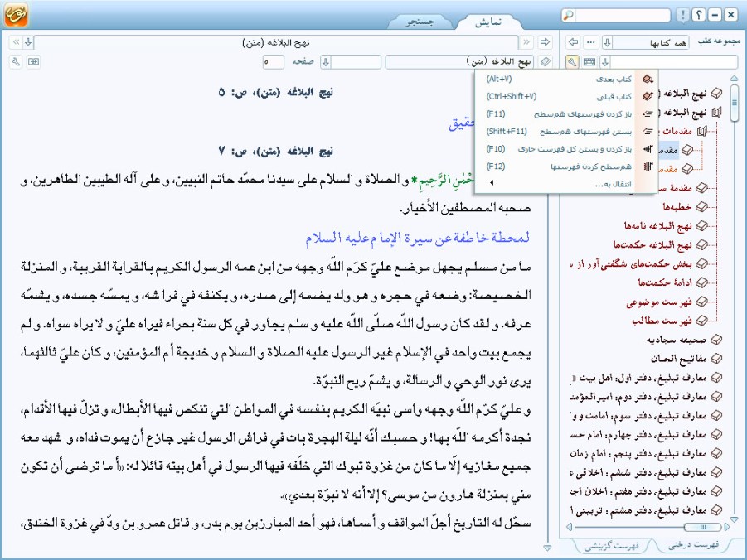Click into the page number field showing ۵
Image resolution: width=747 pixels, height=560 pixels.
coord(274,61)
